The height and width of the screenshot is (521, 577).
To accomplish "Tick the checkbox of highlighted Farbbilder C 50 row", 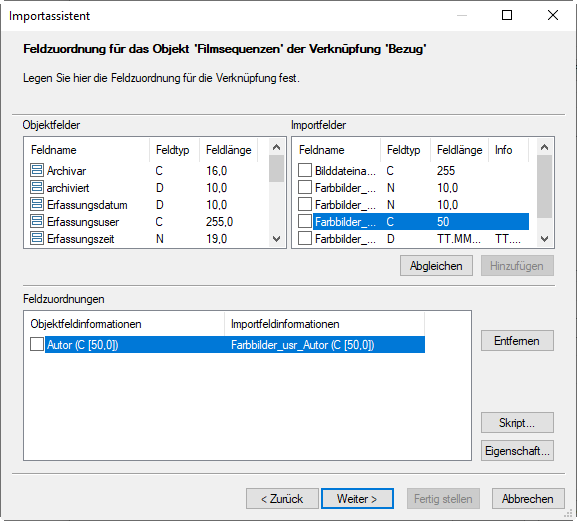I will [x=305, y=221].
